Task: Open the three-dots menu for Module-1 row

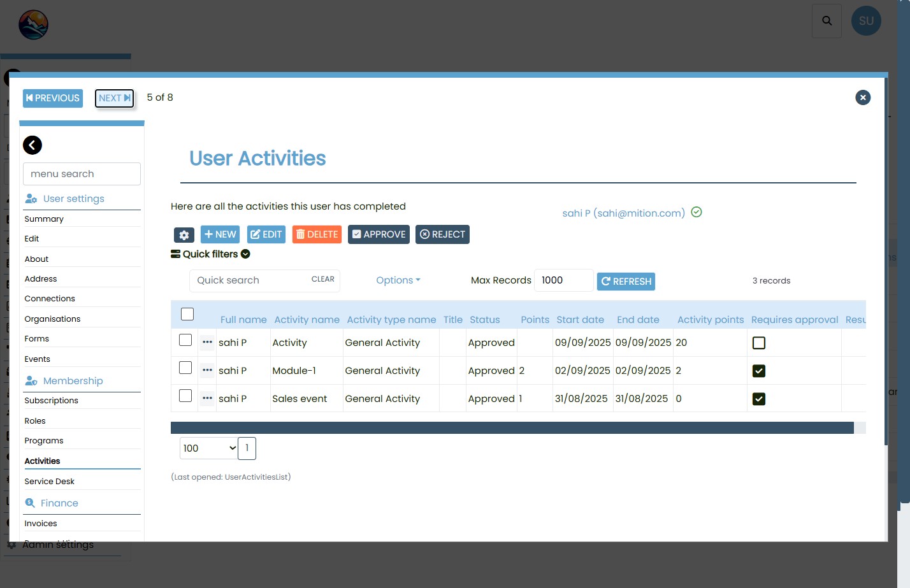Action: click(207, 370)
